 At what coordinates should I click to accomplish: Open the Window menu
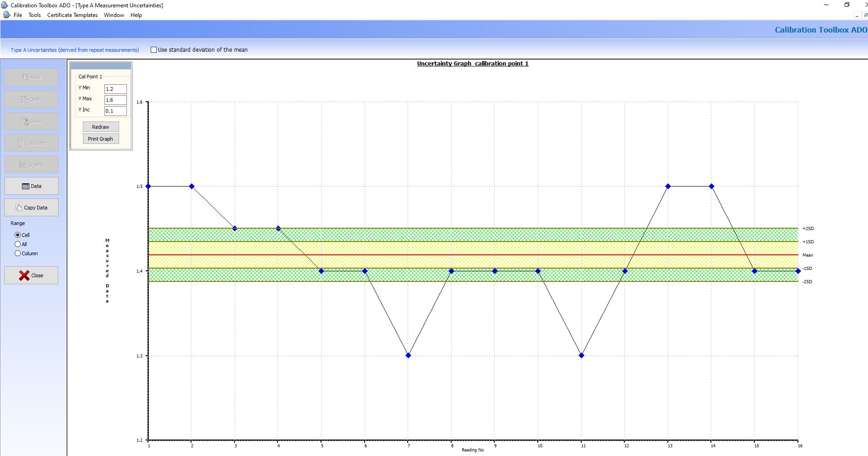pos(114,15)
